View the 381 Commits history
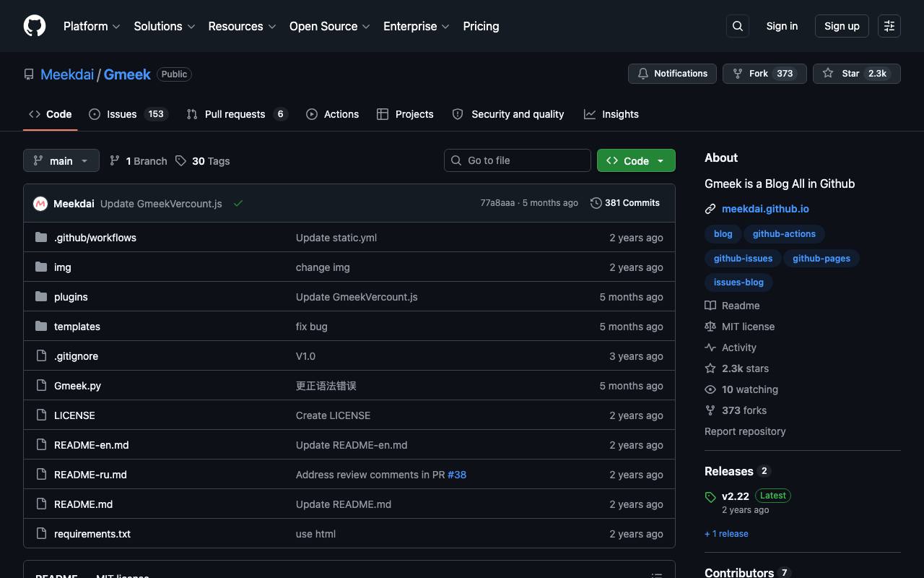Screen dimensions: 924x578 click(x=625, y=203)
